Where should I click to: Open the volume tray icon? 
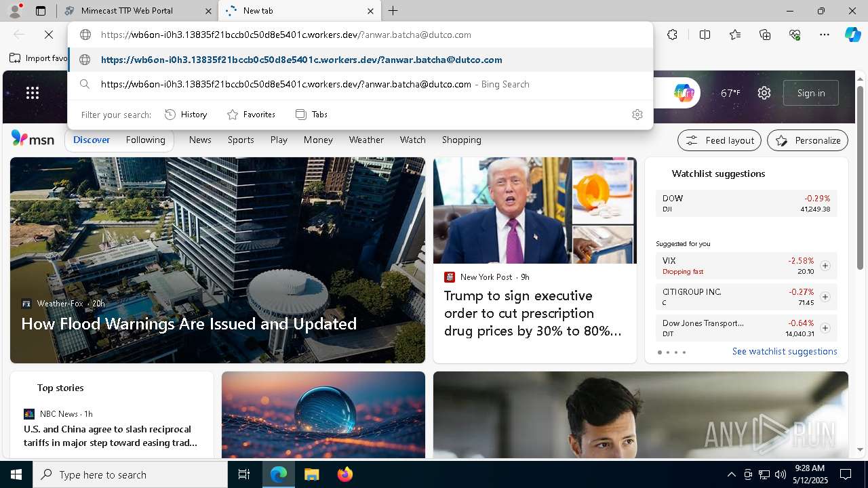[780, 474]
